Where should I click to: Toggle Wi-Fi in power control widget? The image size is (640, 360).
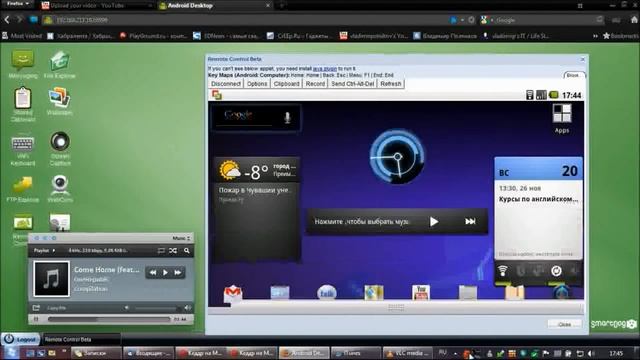503,271
